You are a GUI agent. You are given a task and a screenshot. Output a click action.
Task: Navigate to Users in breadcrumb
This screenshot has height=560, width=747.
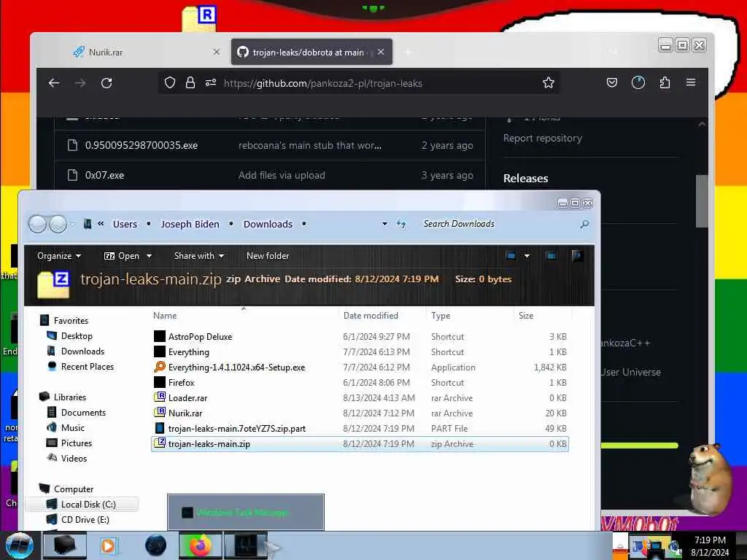(125, 224)
